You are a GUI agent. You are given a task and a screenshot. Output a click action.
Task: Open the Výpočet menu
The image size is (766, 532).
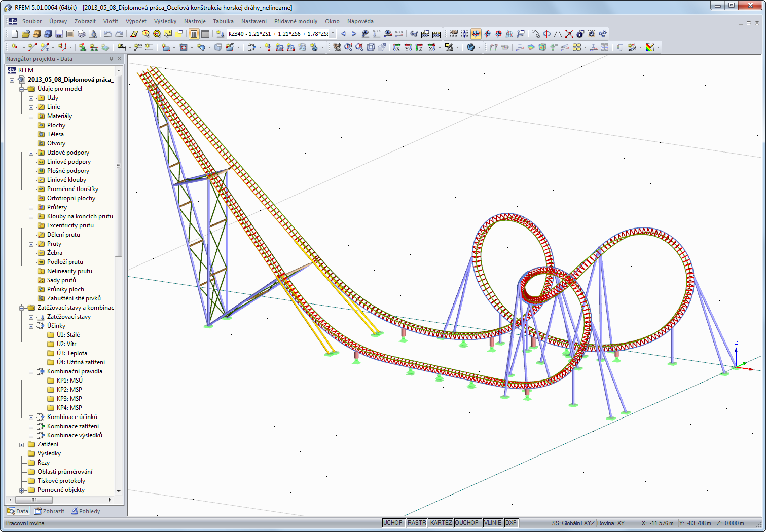click(136, 21)
